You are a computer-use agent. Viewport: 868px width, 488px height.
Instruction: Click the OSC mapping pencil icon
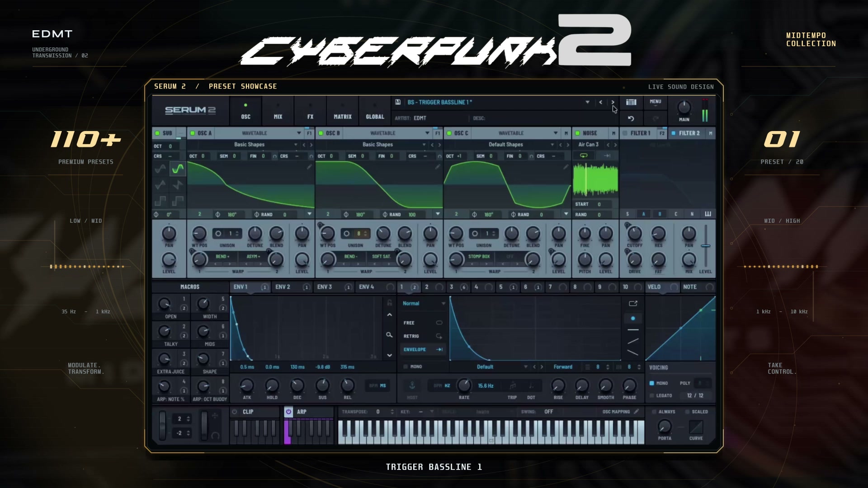[x=636, y=412]
